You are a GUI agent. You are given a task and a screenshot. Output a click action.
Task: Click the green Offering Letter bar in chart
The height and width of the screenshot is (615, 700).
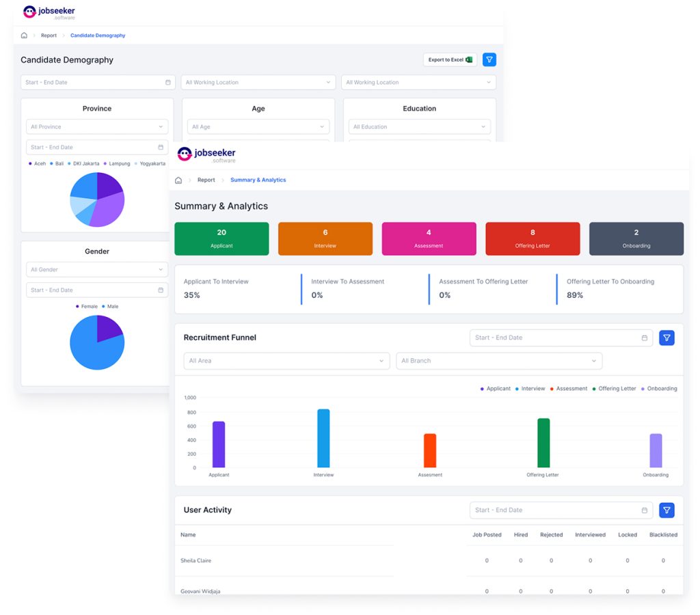point(543,443)
